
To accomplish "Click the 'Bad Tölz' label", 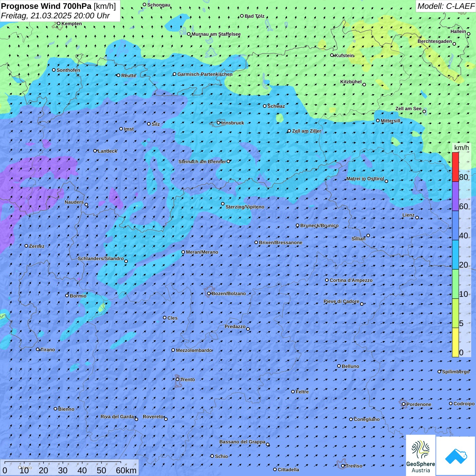I will (254, 16).
